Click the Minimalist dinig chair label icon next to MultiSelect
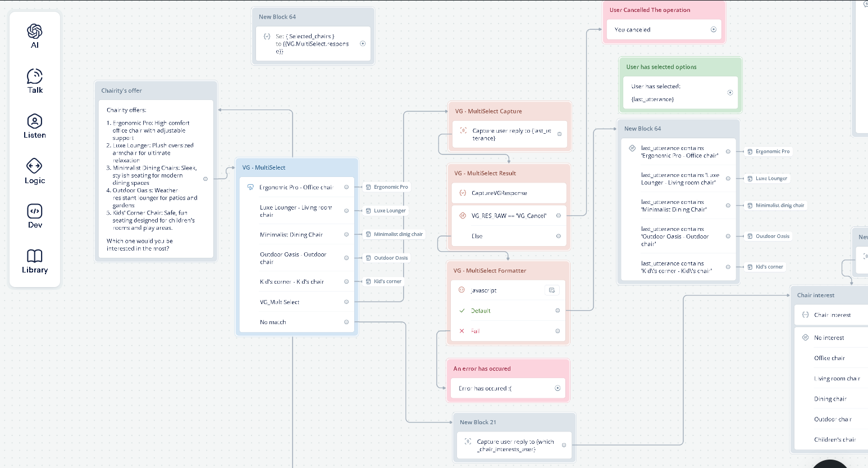This screenshot has width=868, height=468. 368,234
